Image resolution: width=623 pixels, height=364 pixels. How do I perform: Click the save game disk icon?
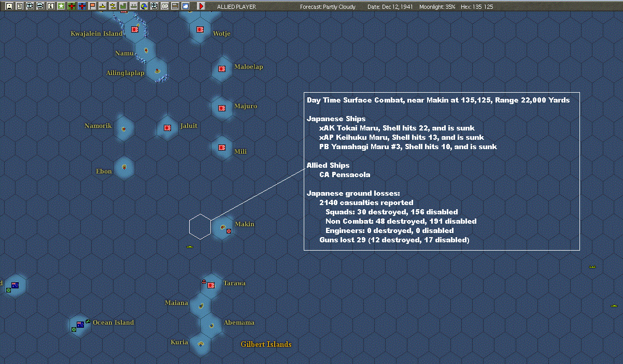tap(9, 6)
